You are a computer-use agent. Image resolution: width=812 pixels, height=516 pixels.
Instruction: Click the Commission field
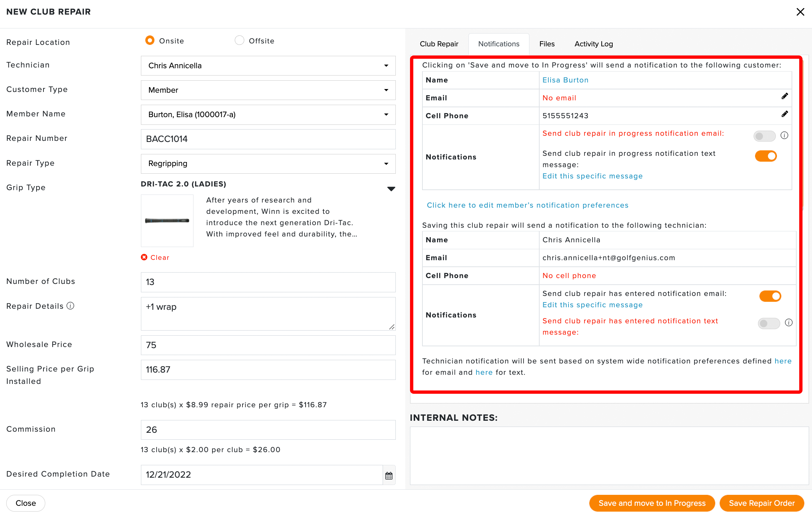(268, 430)
